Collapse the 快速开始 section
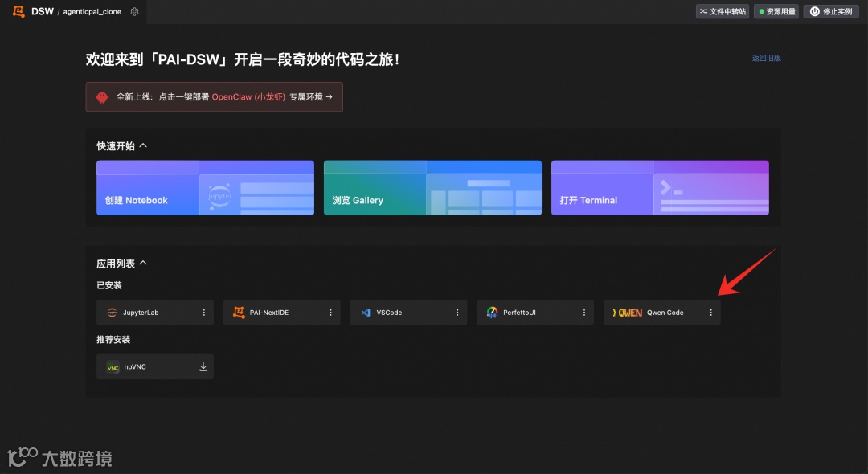The width and height of the screenshot is (868, 474). 143,145
